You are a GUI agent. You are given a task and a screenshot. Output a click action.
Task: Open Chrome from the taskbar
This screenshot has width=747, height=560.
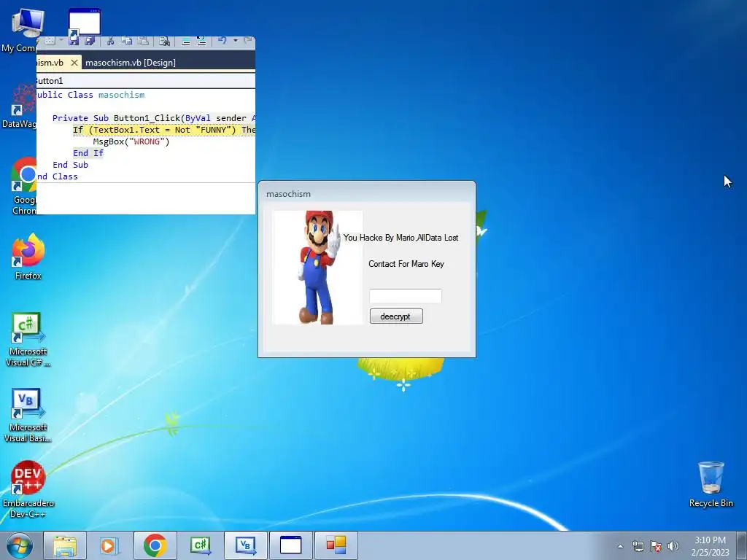point(155,545)
